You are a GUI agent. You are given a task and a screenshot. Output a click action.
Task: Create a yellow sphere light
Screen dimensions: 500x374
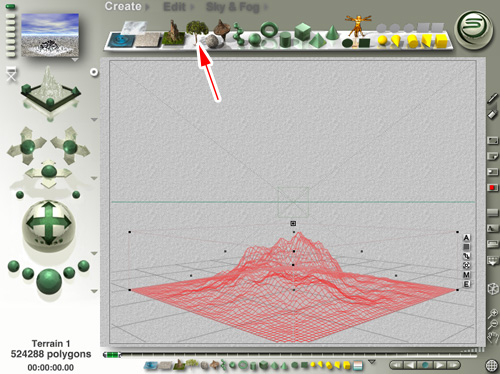382,41
